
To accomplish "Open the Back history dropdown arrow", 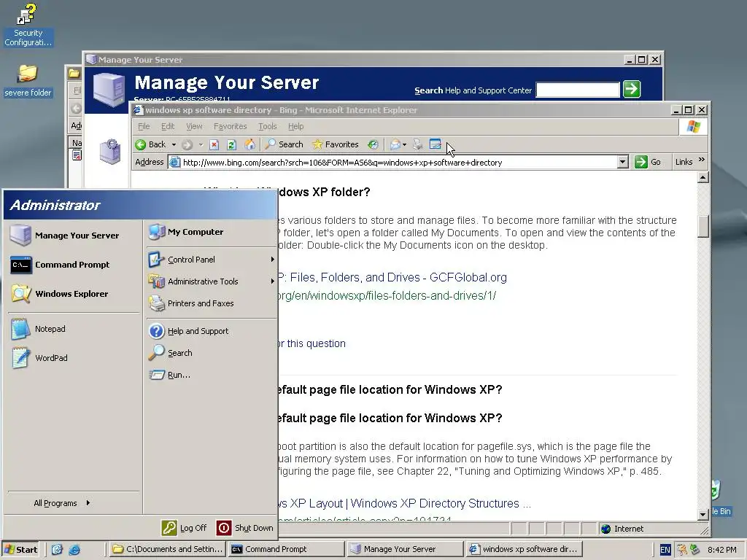I will coord(174,144).
